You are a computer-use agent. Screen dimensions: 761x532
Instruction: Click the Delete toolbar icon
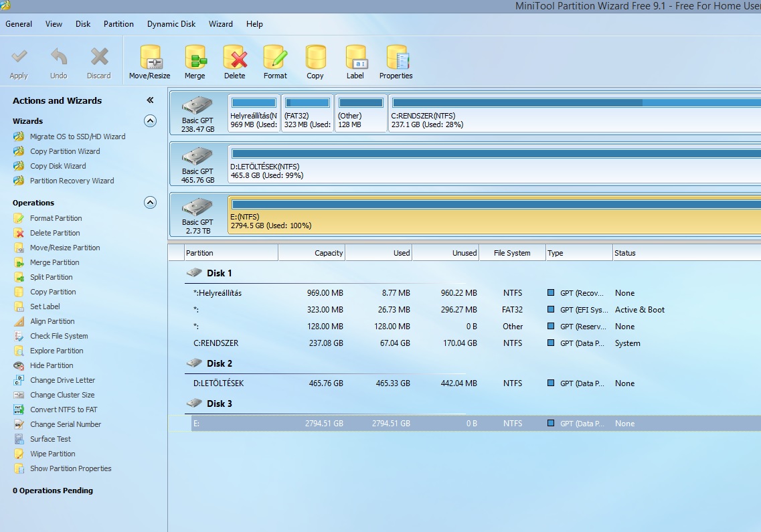[x=235, y=58]
